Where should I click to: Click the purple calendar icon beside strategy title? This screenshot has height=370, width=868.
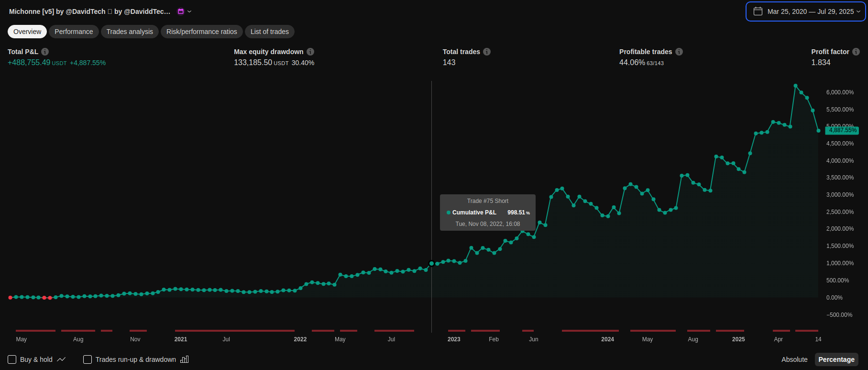point(181,11)
